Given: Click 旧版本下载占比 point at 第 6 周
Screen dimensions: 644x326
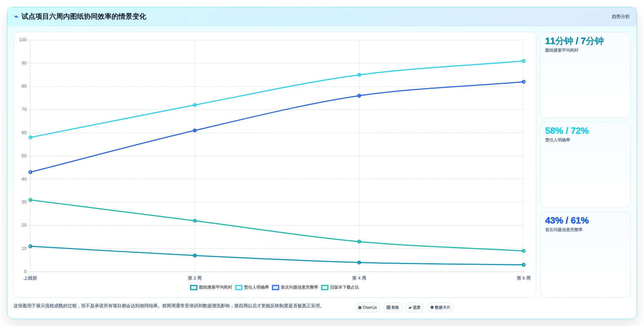Looking at the screenshot, I should (524, 251).
